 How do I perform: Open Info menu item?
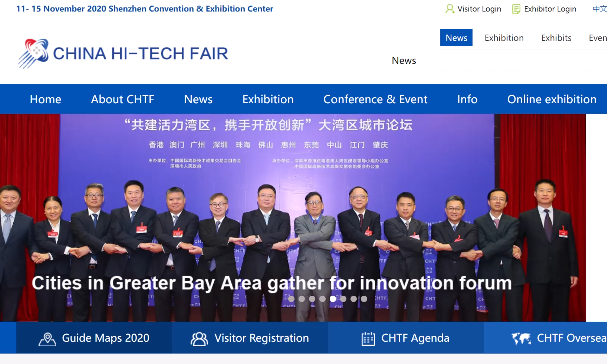[467, 99]
